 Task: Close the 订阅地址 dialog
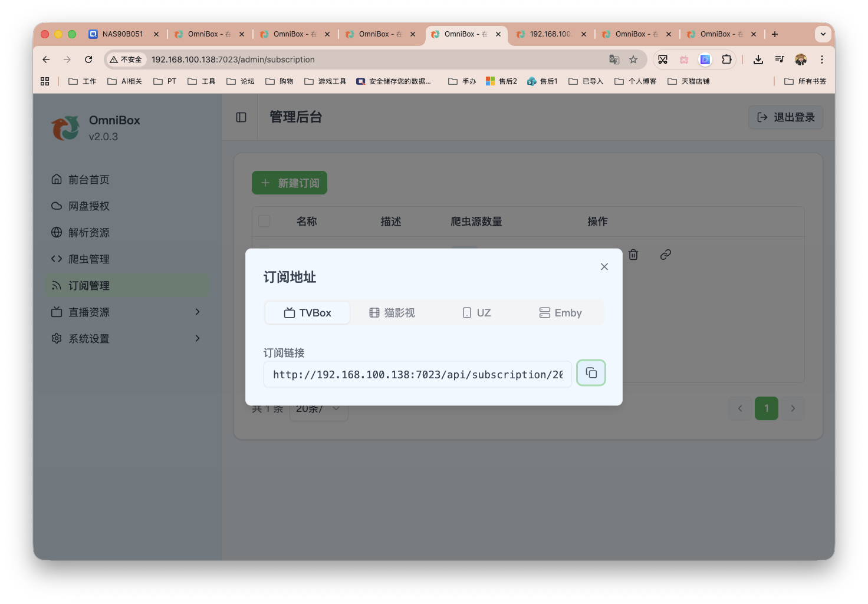[604, 266]
